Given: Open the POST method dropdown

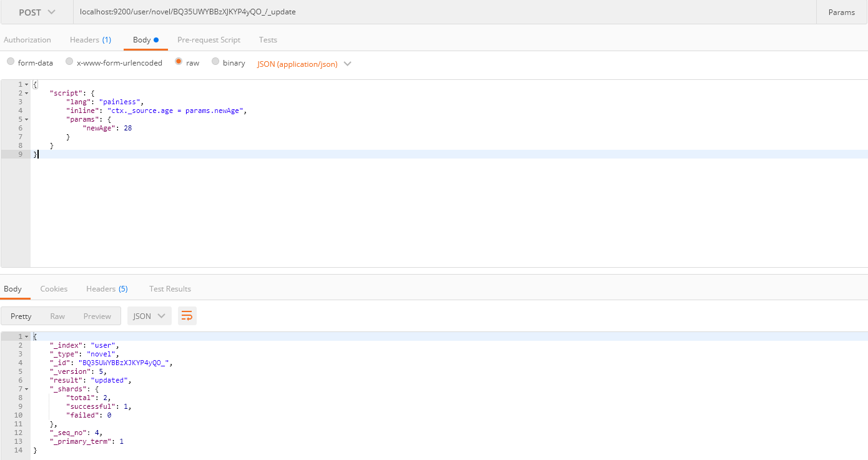Looking at the screenshot, I should tap(37, 12).
